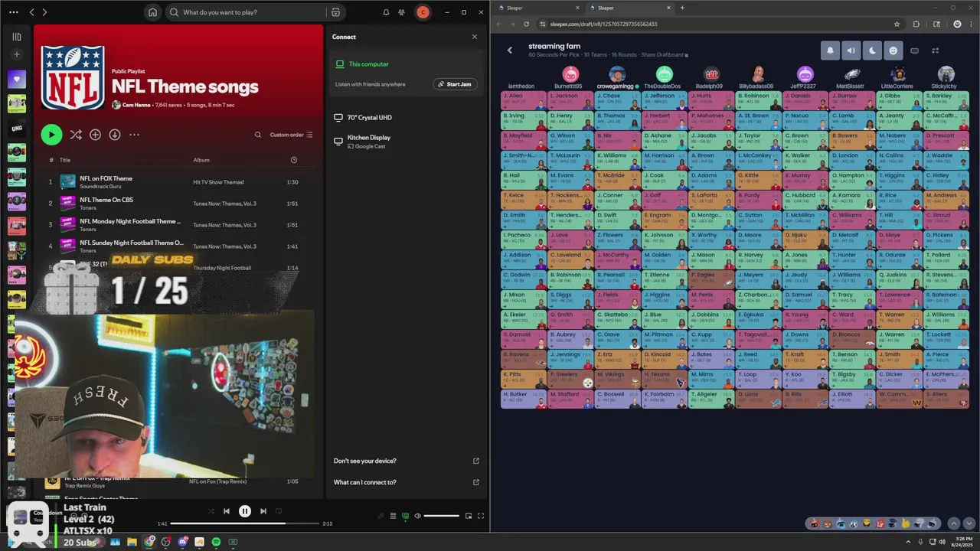Search within the playlist

258,135
